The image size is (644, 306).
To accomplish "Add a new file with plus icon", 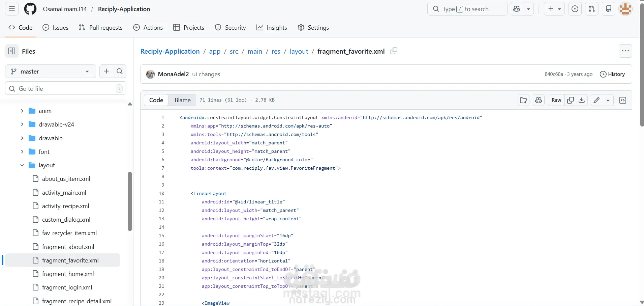I will point(106,71).
